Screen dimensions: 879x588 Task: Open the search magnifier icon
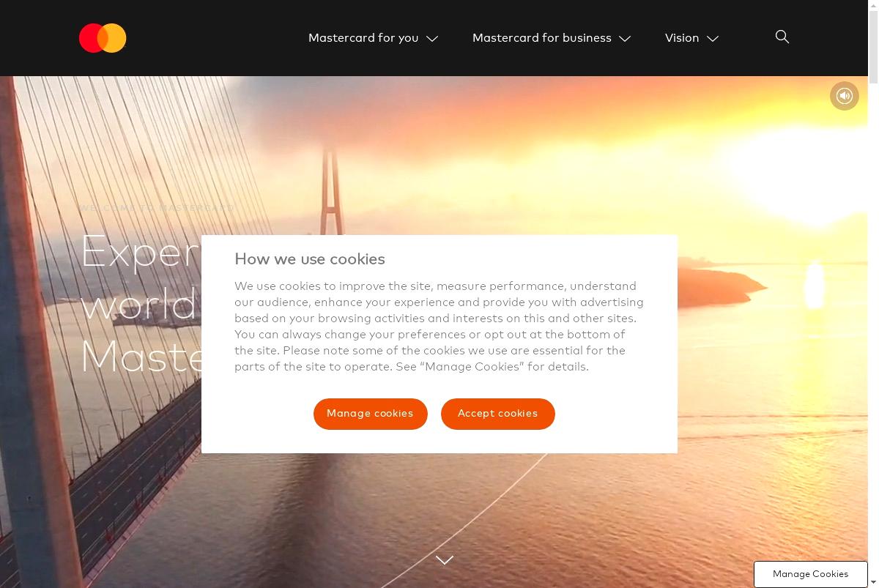[782, 37]
